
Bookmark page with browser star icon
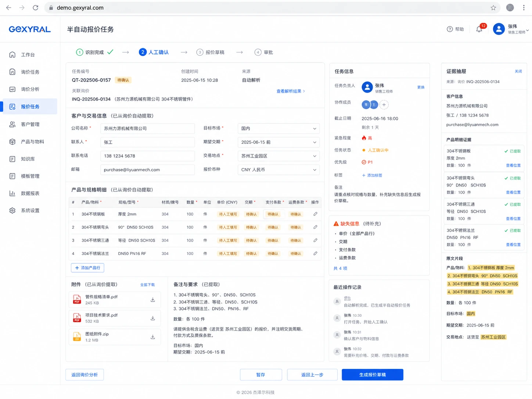(493, 8)
